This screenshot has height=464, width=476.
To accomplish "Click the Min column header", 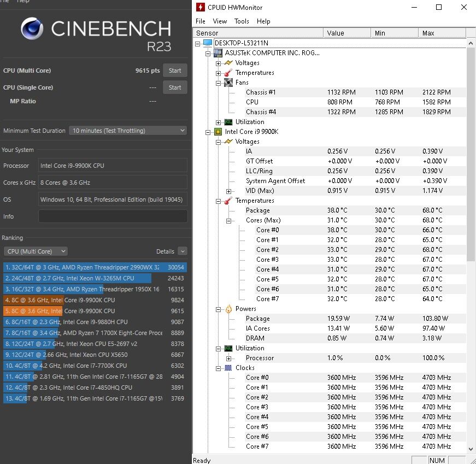I will point(395,33).
